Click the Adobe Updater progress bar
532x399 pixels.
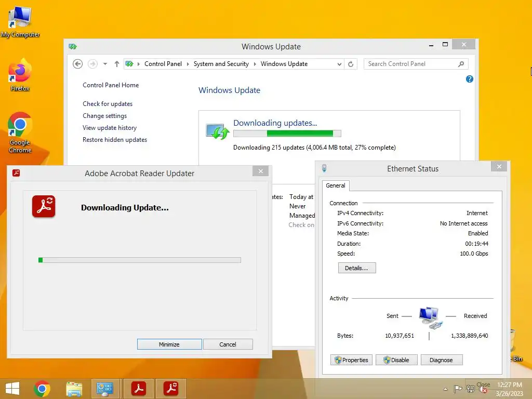click(x=140, y=260)
